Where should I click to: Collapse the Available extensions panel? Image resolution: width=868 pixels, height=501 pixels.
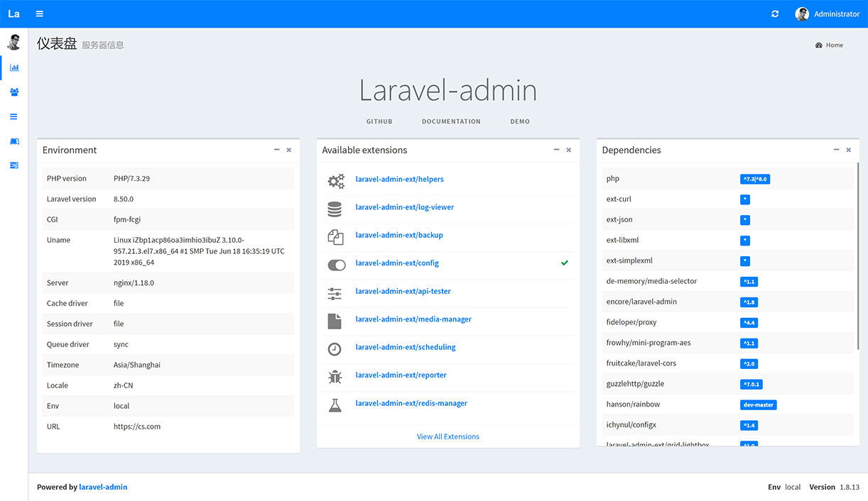point(556,150)
